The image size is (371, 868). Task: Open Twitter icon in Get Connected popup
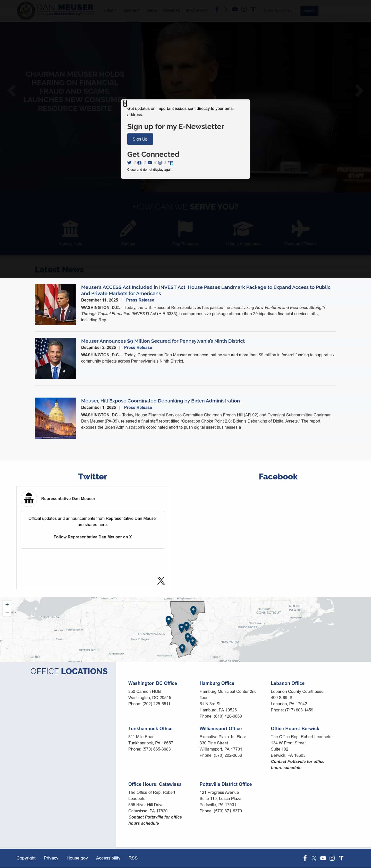point(129,163)
